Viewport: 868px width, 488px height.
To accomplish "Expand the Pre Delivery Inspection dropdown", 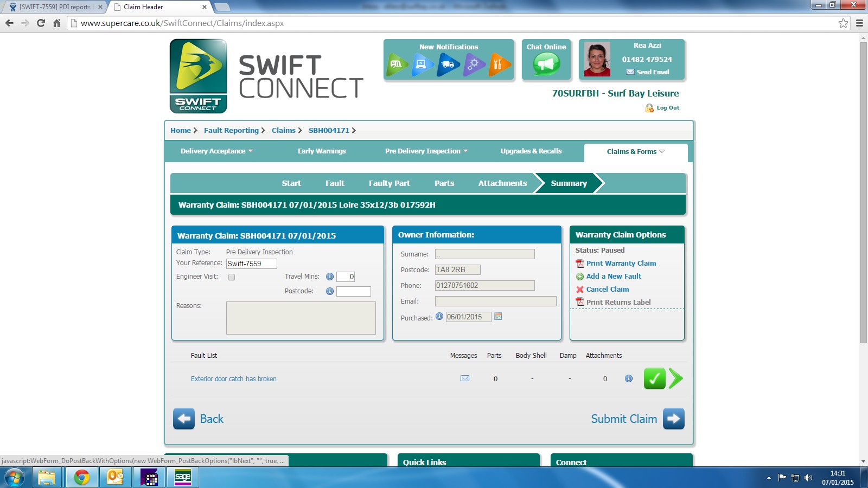I will click(x=426, y=151).
